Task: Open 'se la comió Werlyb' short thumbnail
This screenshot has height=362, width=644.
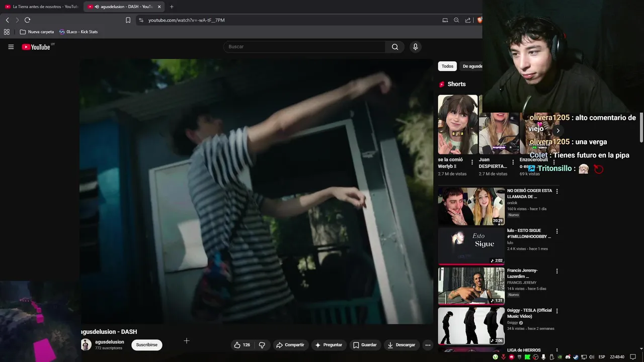Action: [457, 125]
